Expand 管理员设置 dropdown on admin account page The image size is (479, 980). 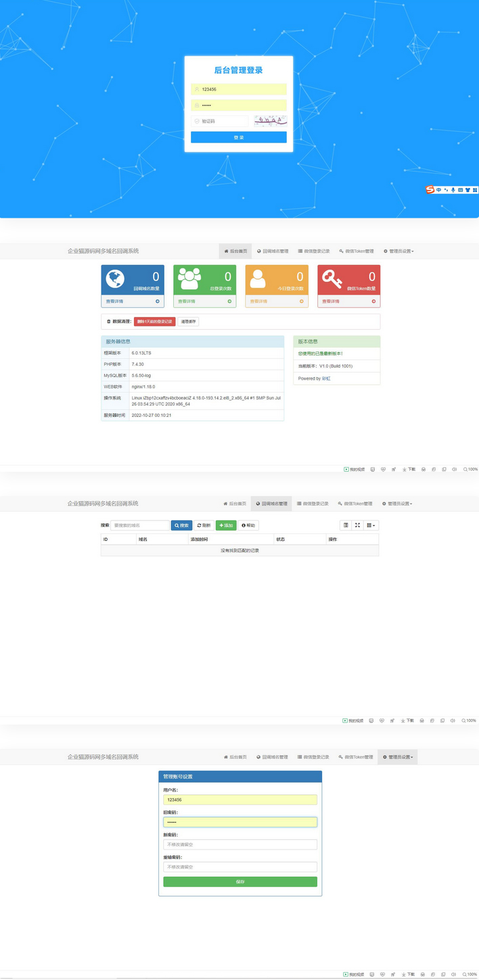point(398,757)
